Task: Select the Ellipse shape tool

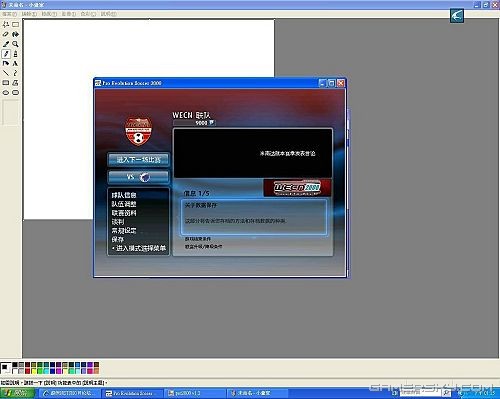Action: [x=6, y=92]
